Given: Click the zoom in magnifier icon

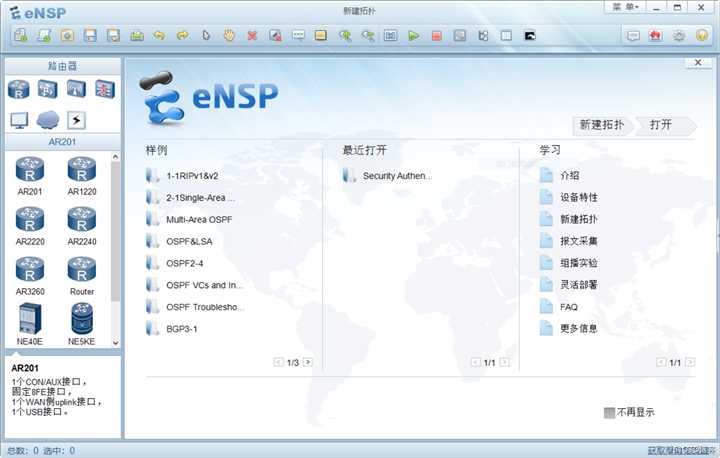Looking at the screenshot, I should click(344, 35).
